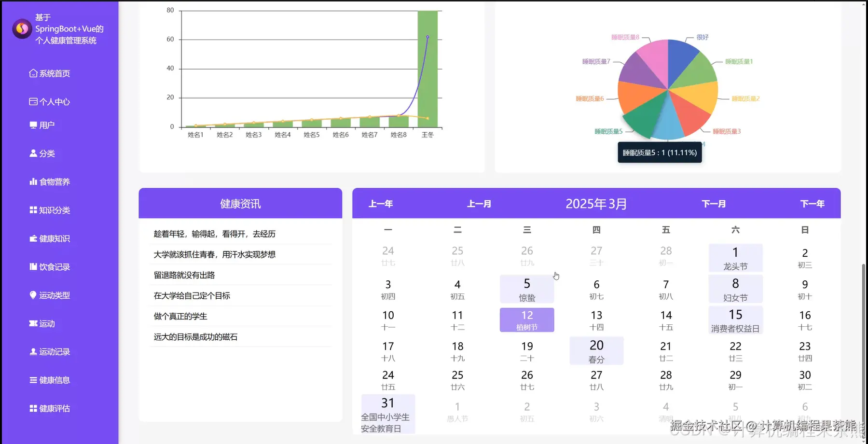The height and width of the screenshot is (444, 868).
Task: Select February 24 in the calendar's first row
Action: pos(388,255)
